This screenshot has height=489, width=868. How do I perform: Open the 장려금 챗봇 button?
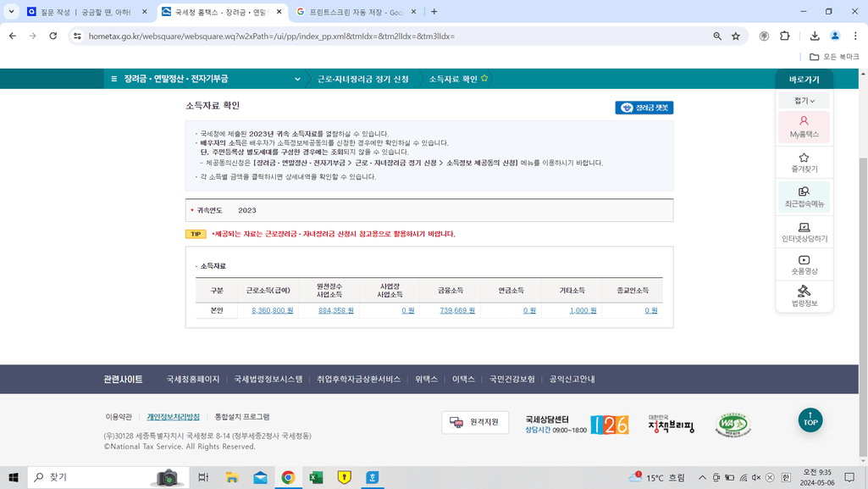click(644, 108)
